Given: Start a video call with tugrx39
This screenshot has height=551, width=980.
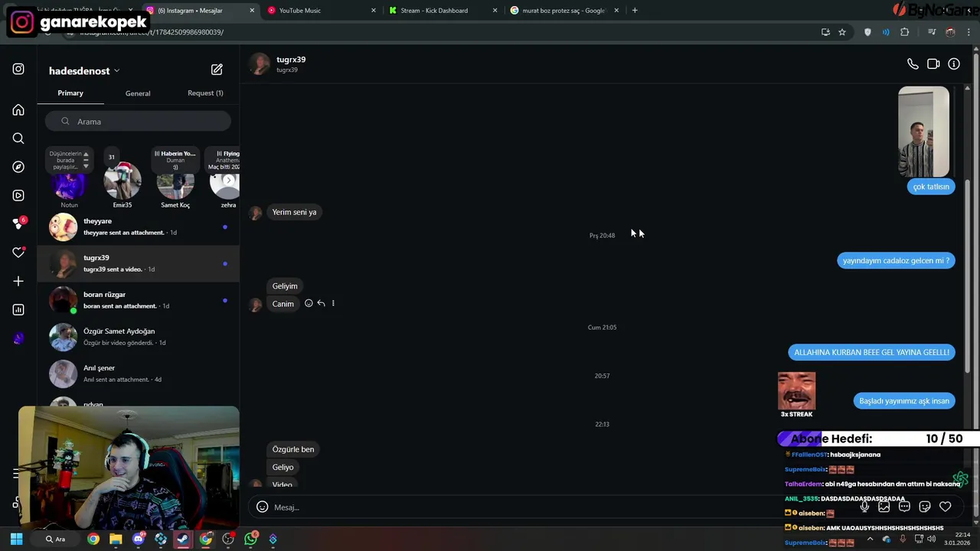Looking at the screenshot, I should (x=933, y=64).
